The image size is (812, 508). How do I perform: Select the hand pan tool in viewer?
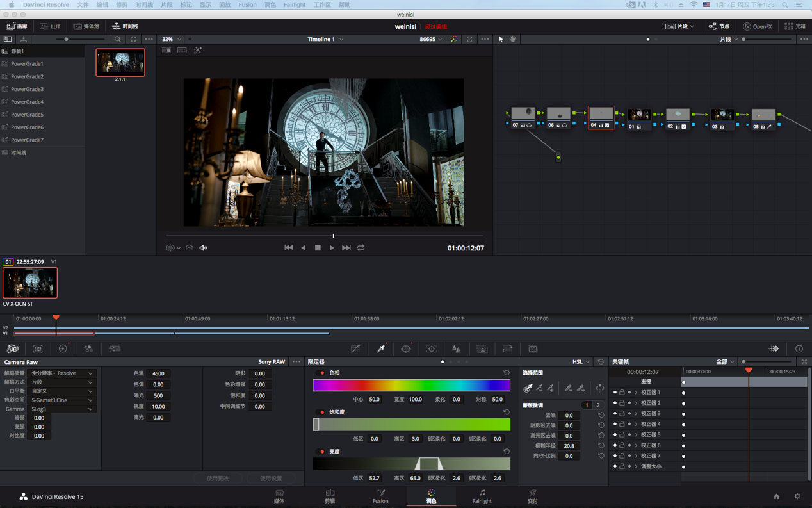pos(513,39)
